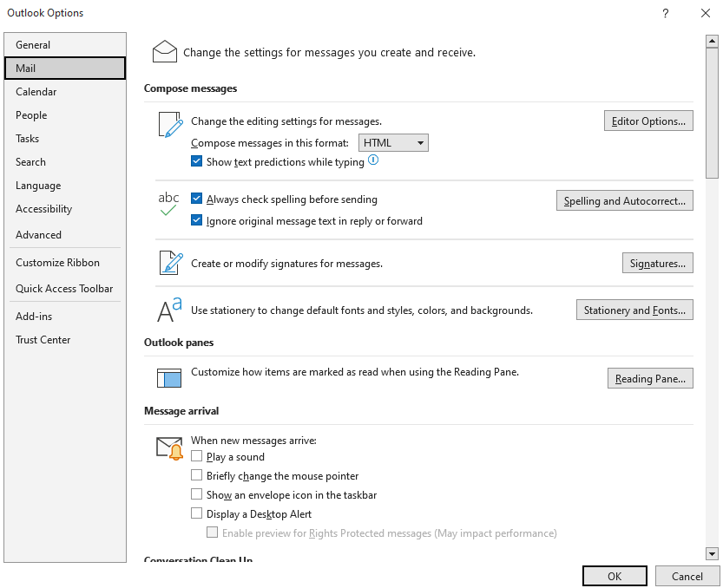Viewport: 723px width, 588px height.
Task: Click the abc spell check icon
Action: click(x=168, y=204)
